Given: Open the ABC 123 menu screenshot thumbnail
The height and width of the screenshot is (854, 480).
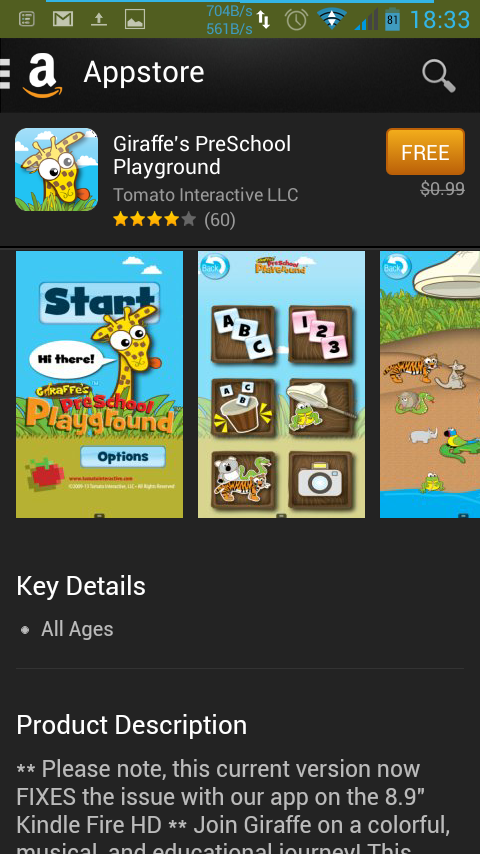Looking at the screenshot, I should tap(281, 385).
